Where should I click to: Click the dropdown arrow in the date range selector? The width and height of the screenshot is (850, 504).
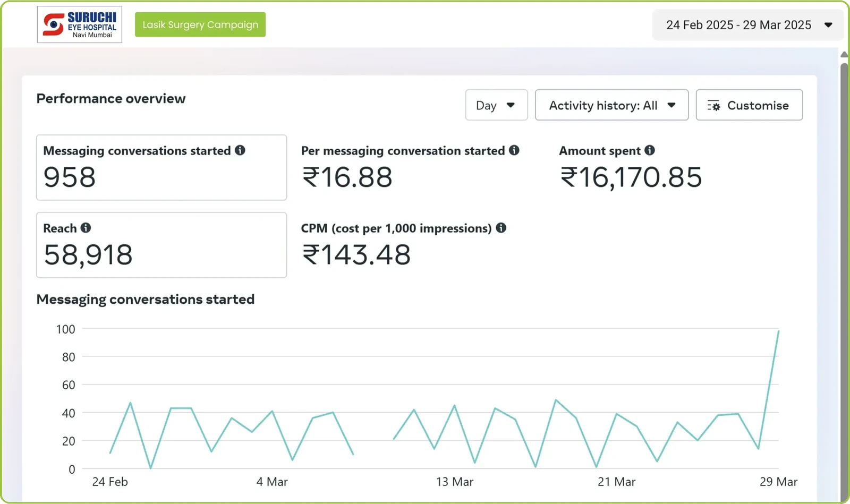coord(828,25)
